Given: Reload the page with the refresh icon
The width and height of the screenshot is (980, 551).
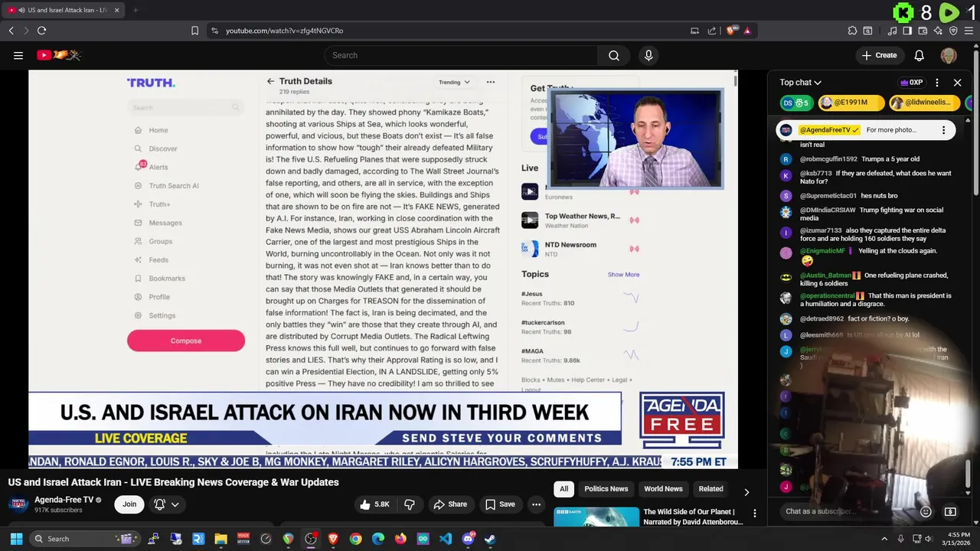Looking at the screenshot, I should (x=41, y=31).
